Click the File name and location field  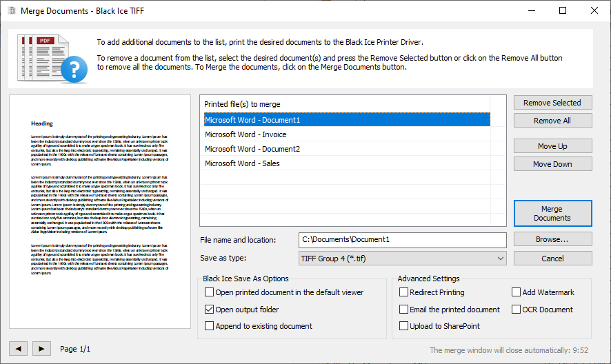[403, 240]
